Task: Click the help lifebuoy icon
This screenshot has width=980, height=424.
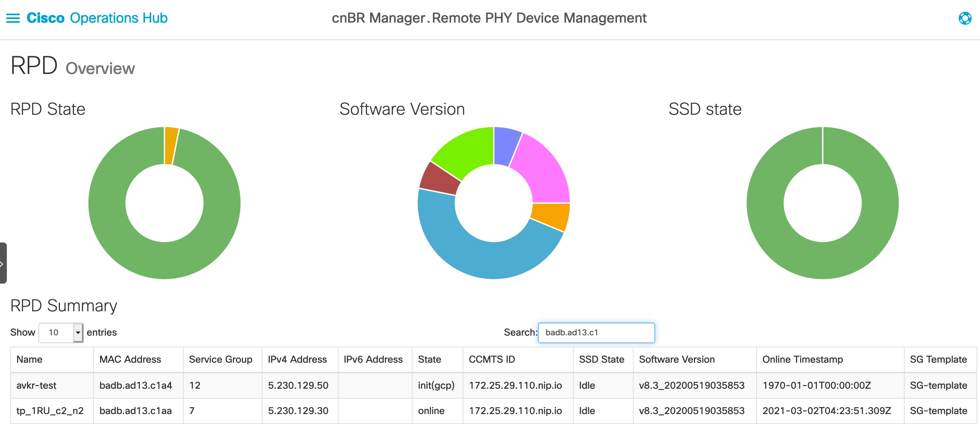Action: (x=965, y=18)
